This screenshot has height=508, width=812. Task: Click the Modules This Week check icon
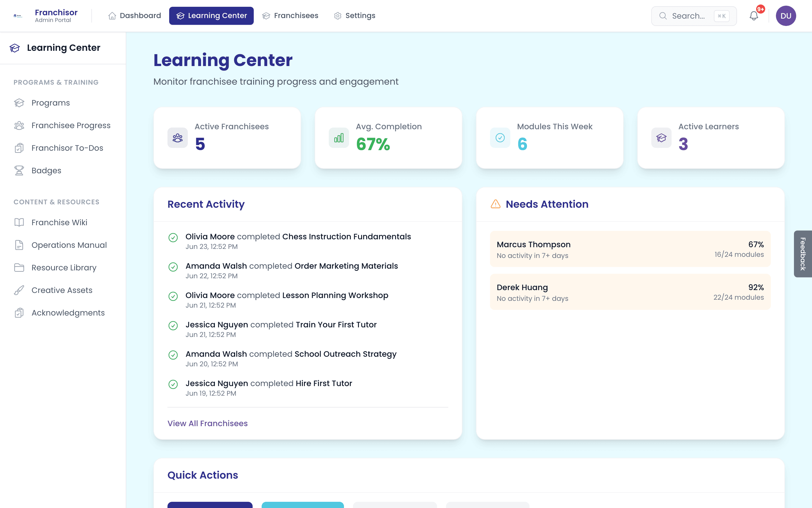point(500,138)
